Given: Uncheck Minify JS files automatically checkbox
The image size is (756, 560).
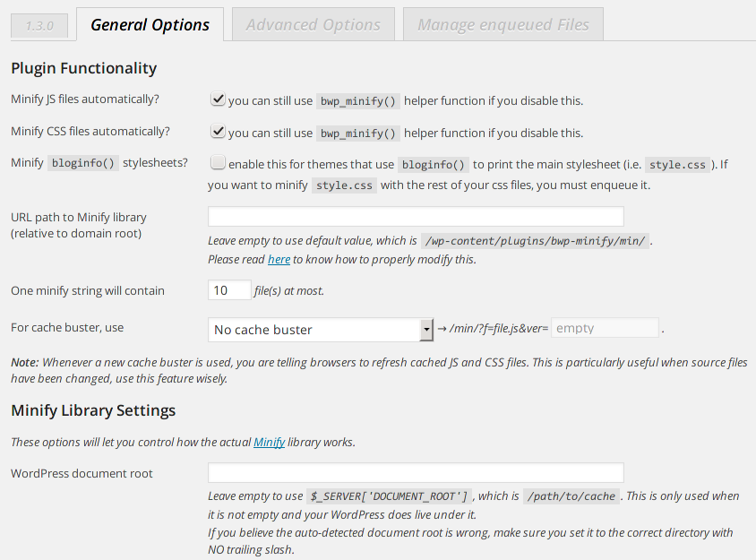Looking at the screenshot, I should (x=217, y=99).
